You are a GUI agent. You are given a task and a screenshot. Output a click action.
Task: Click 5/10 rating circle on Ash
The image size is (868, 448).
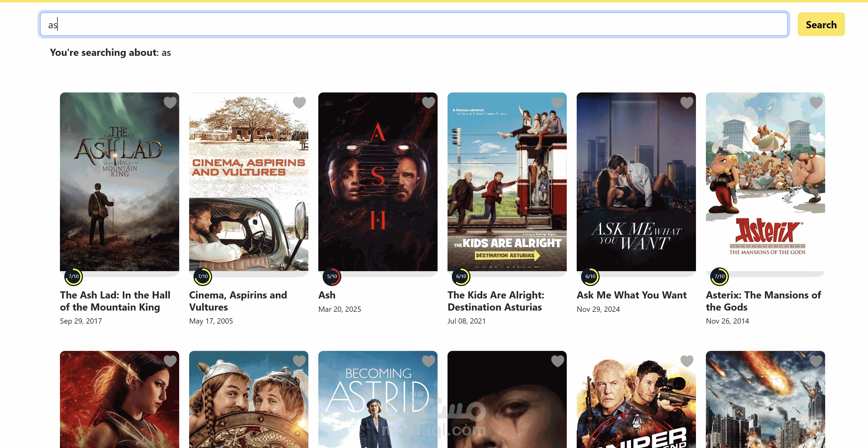click(x=332, y=276)
